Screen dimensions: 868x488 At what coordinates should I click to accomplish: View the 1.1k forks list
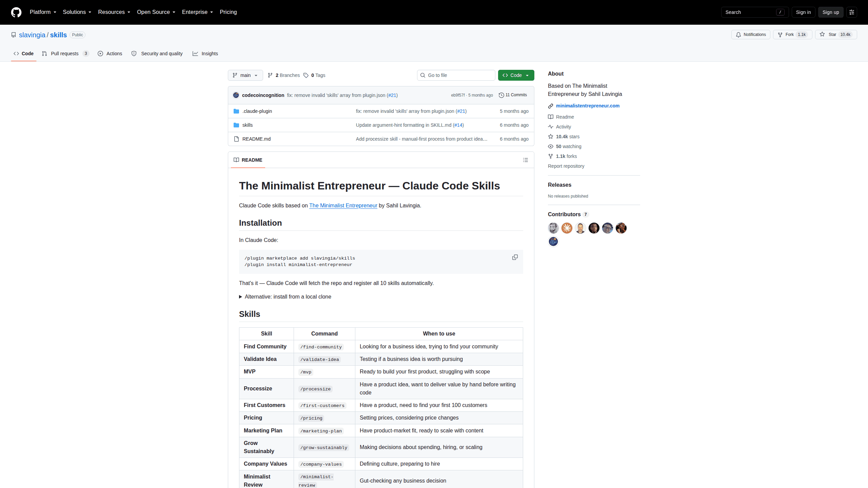(x=563, y=156)
